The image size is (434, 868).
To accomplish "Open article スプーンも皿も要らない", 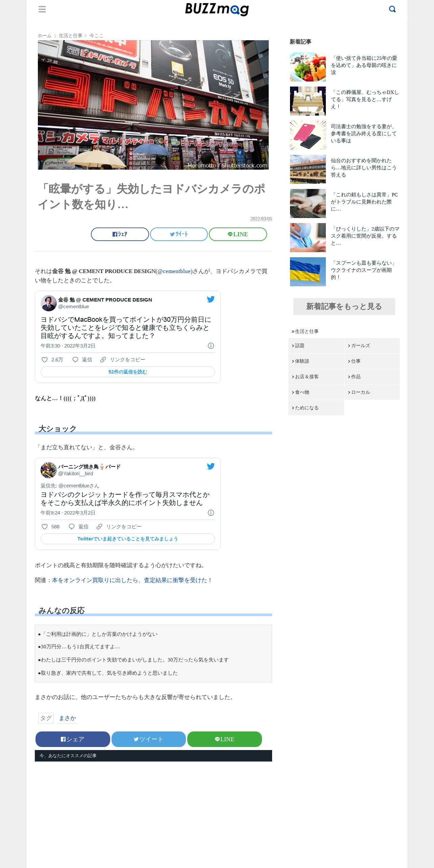I will click(364, 270).
